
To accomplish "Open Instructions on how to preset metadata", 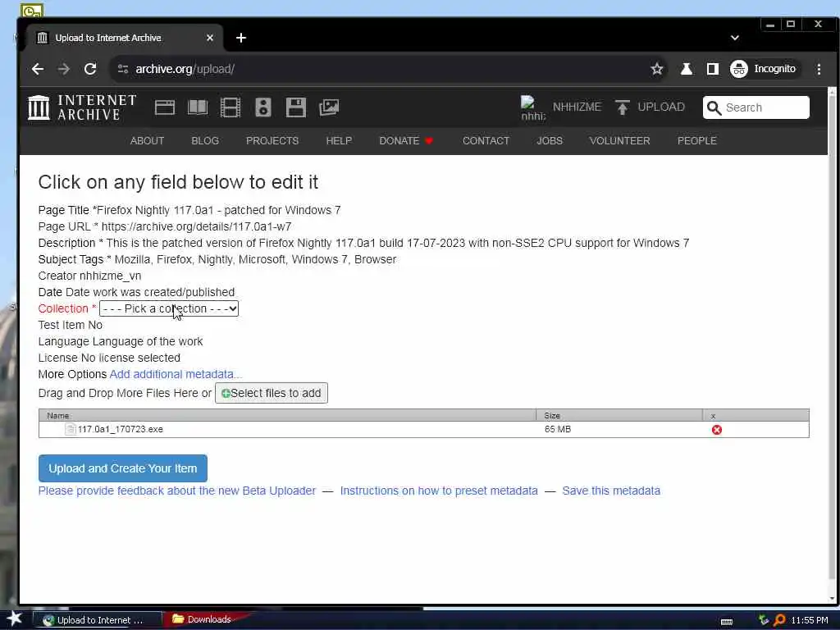I will click(439, 491).
